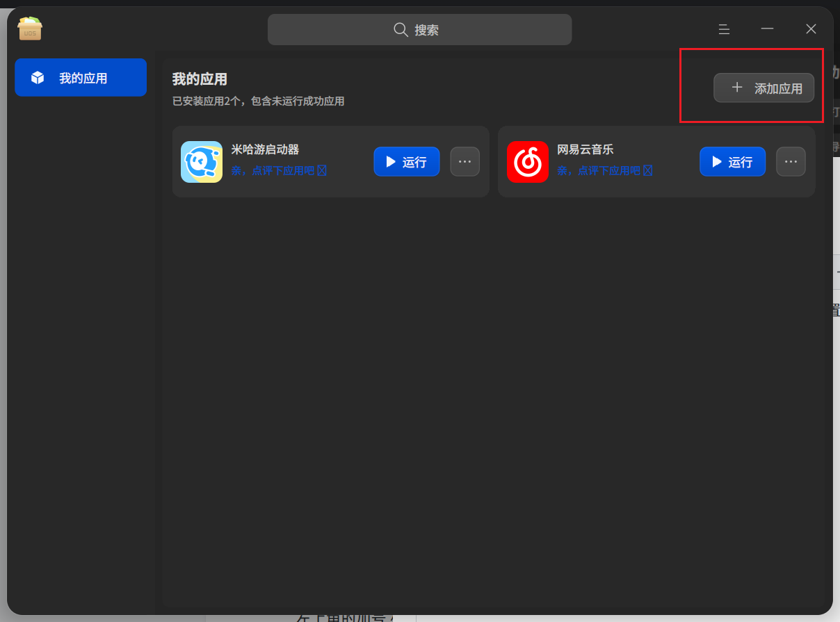
Task: Click the 米哈游启动器 app name
Action: point(265,149)
